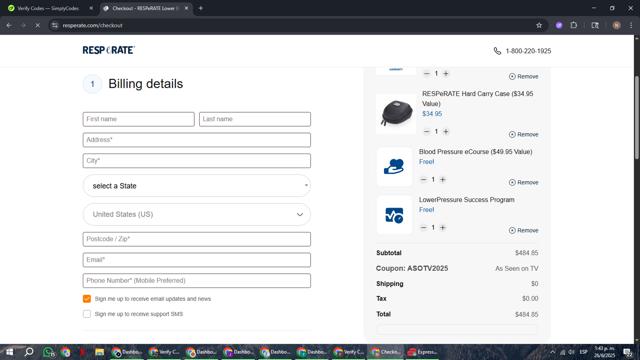Select the Checkout RESPeRATE browser tab
Screen dimensions: 640x360
coord(145,8)
